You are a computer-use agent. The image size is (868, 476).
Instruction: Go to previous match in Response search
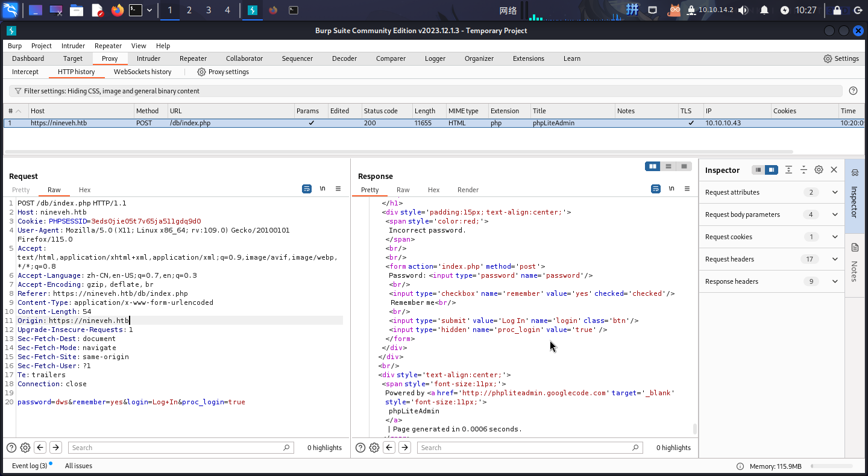click(389, 448)
